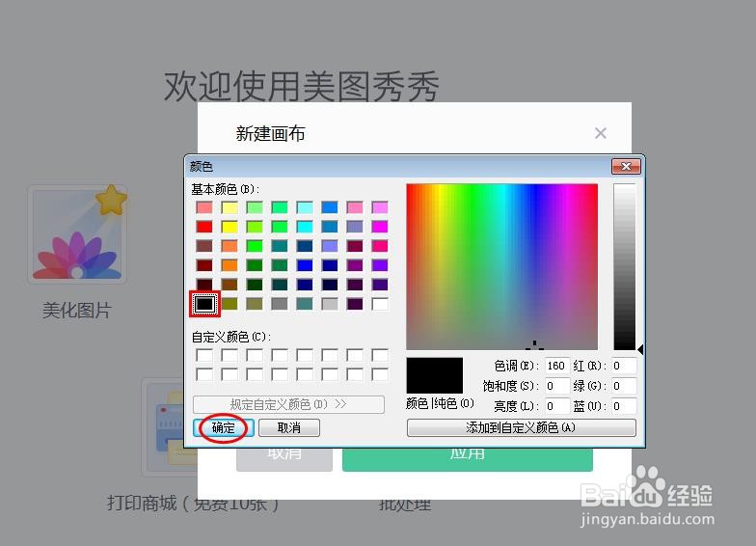
Task: Click the 绿(G) value field
Action: pos(625,386)
